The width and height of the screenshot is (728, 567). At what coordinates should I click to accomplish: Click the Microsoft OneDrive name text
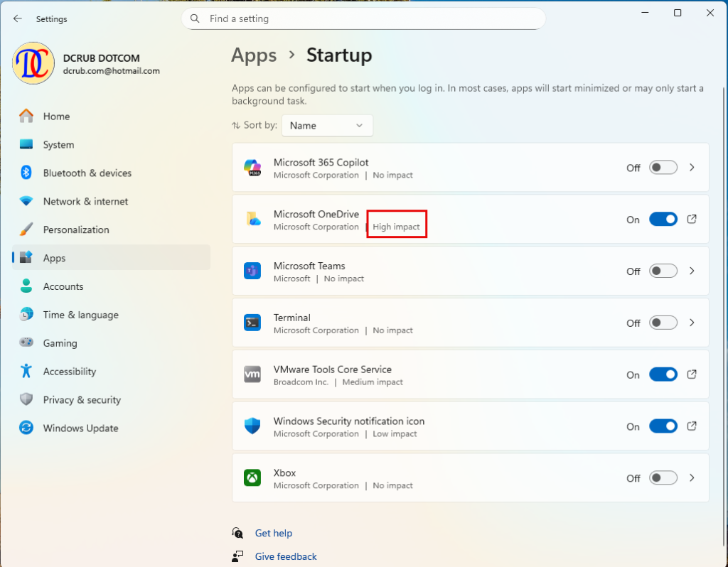pyautogui.click(x=316, y=214)
